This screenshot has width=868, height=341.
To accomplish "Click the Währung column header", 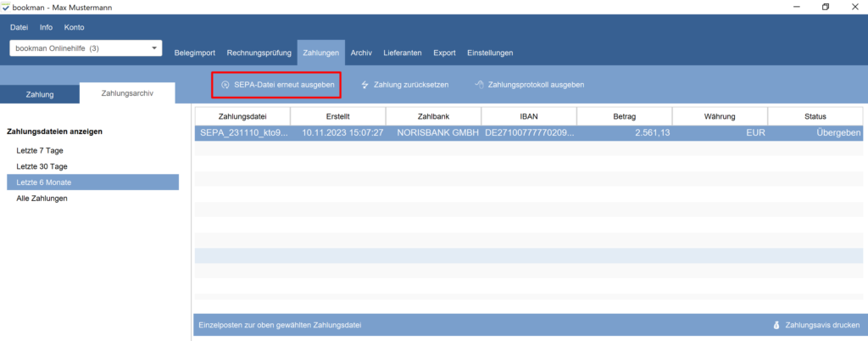I will coord(720,117).
